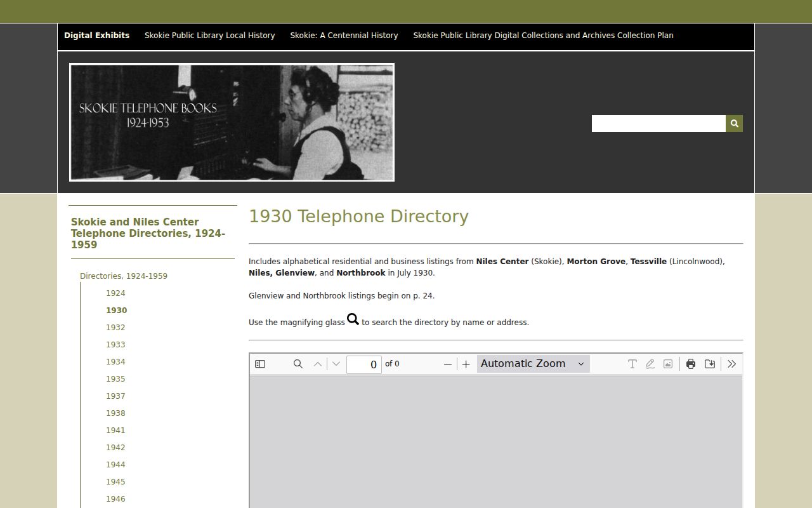812x508 pixels.
Task: Submit site search with the green magnifier button
Action: point(735,123)
